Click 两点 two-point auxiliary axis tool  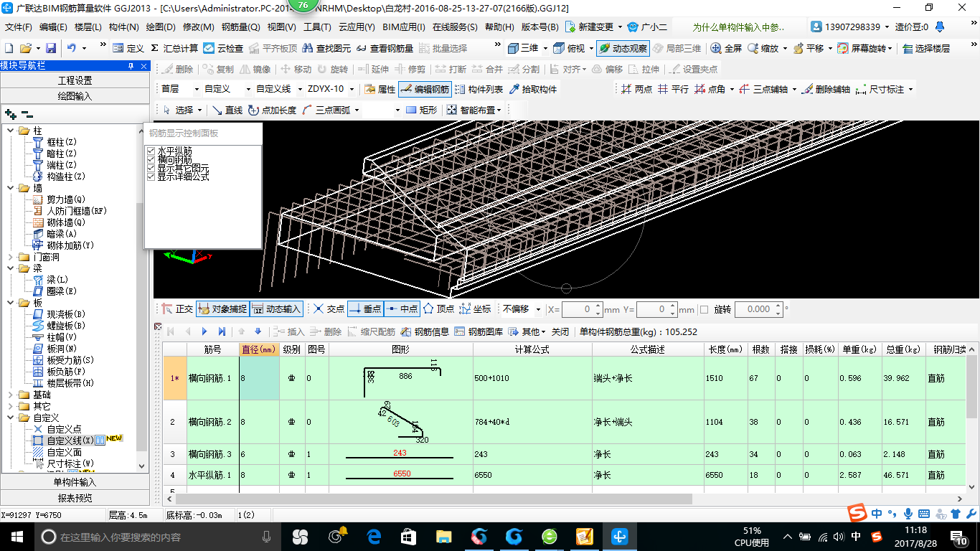[x=637, y=89]
